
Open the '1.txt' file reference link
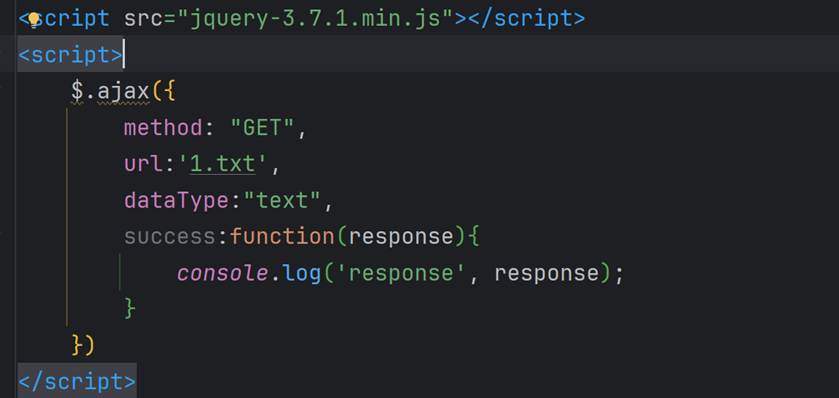click(x=223, y=164)
